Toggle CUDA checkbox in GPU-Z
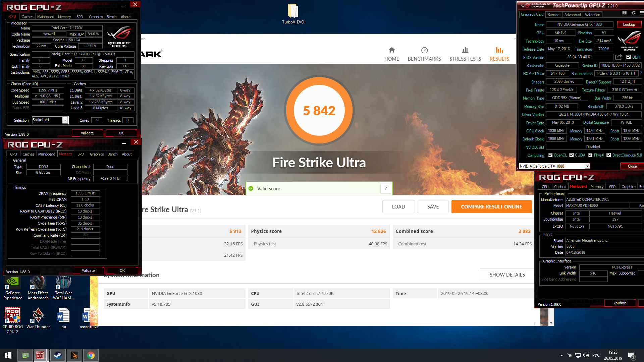 click(x=571, y=155)
